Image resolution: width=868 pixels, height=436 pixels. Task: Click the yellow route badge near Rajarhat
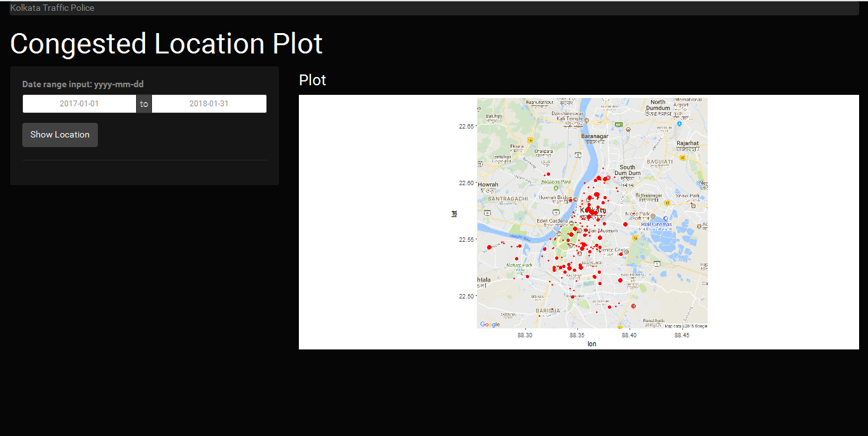tap(683, 157)
